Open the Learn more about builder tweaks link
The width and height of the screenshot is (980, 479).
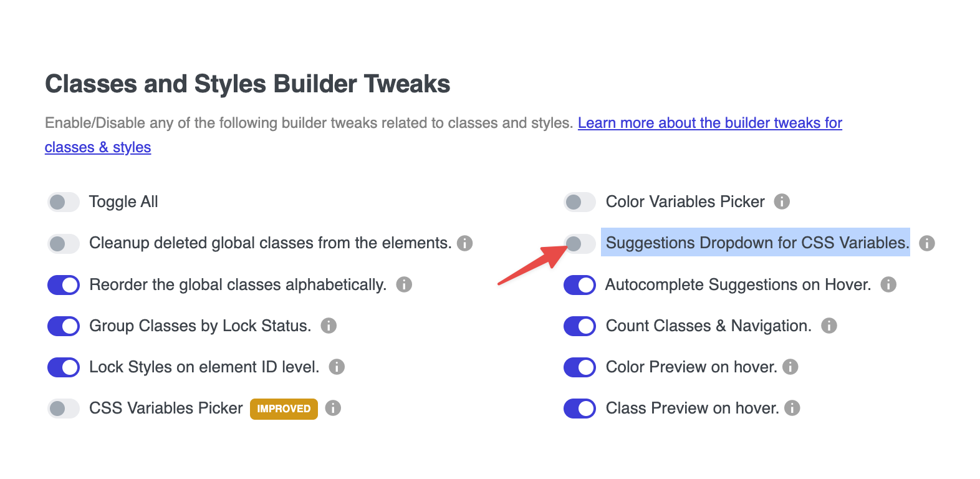(x=709, y=123)
